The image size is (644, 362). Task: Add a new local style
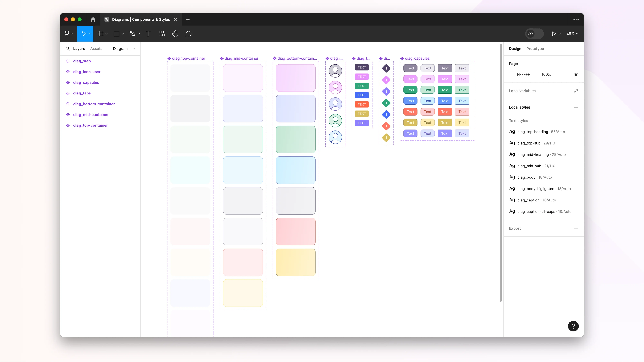[576, 107]
